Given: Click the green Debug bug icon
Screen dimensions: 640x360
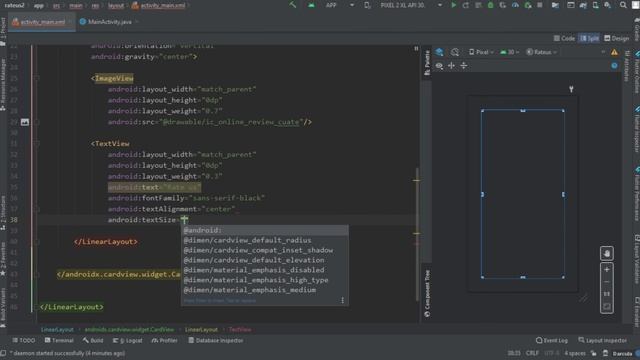Looking at the screenshot, I should [x=490, y=5].
